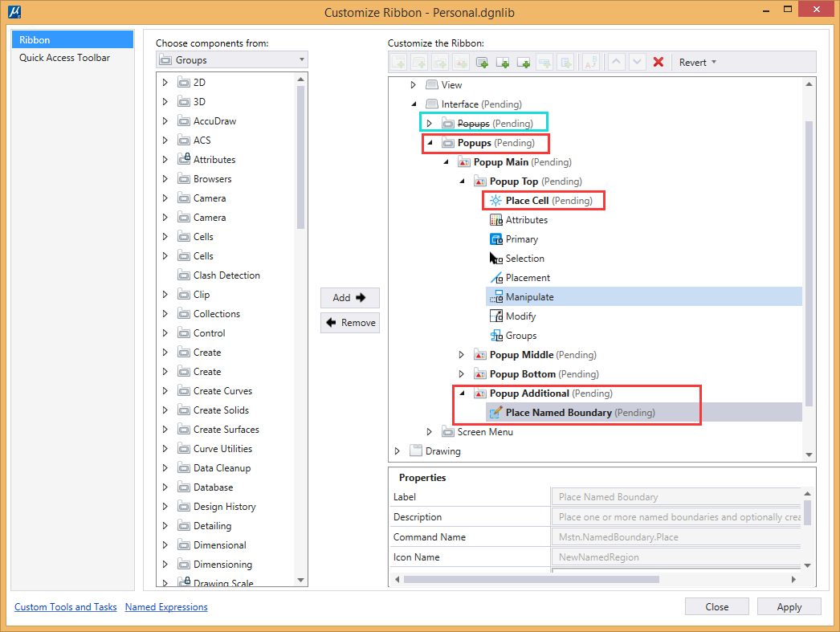The height and width of the screenshot is (632, 840).
Task: Open the Revert dropdown
Action: click(697, 62)
